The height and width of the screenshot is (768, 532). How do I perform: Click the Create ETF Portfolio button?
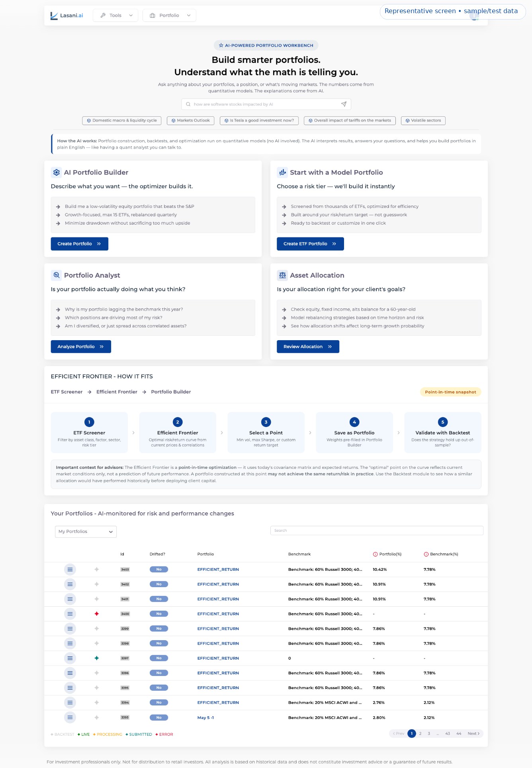coord(310,244)
